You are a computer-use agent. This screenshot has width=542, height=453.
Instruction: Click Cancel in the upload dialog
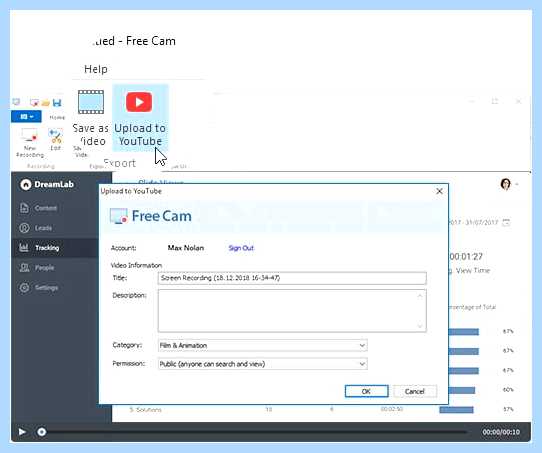coord(415,391)
